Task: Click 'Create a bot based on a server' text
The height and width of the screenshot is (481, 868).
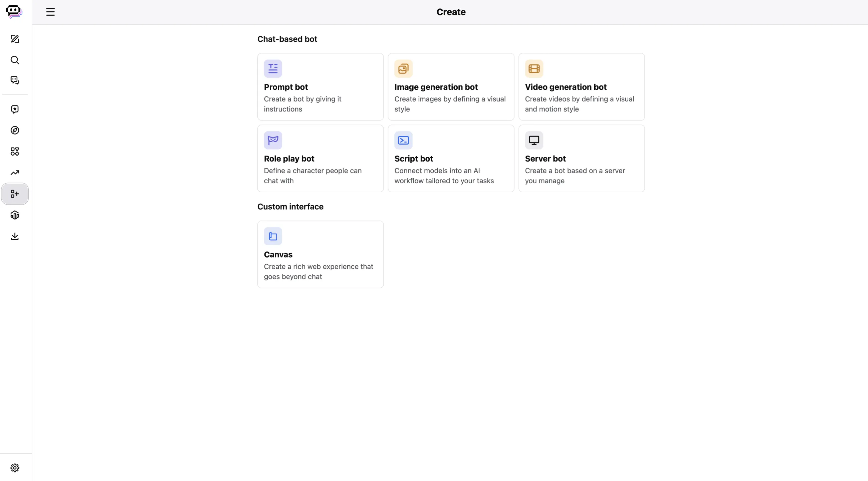Action: coord(575,176)
